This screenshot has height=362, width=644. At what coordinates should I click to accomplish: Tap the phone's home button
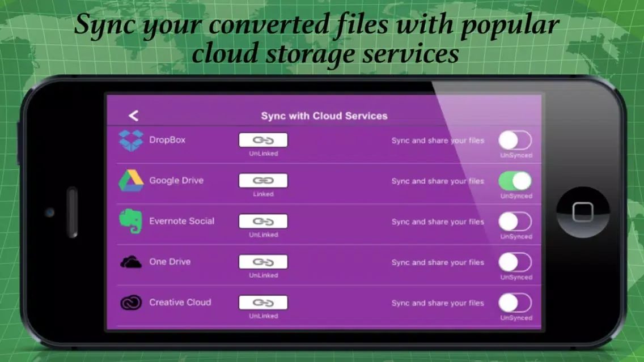tap(583, 212)
